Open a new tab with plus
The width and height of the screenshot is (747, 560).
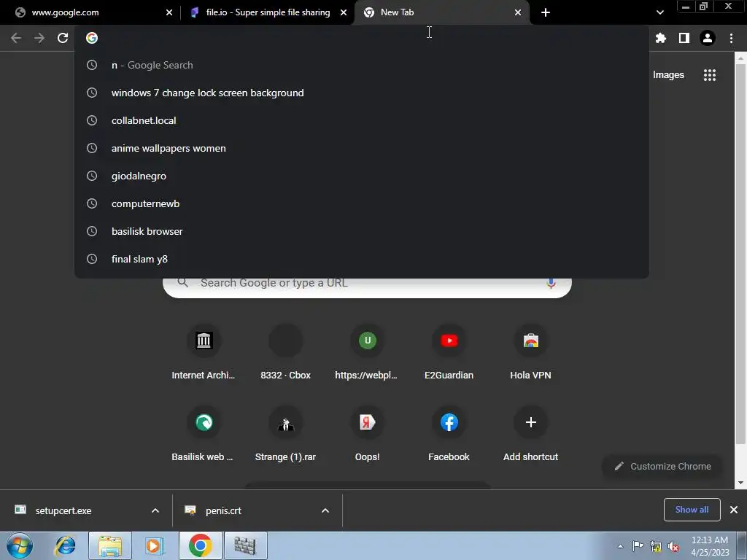[x=546, y=12]
